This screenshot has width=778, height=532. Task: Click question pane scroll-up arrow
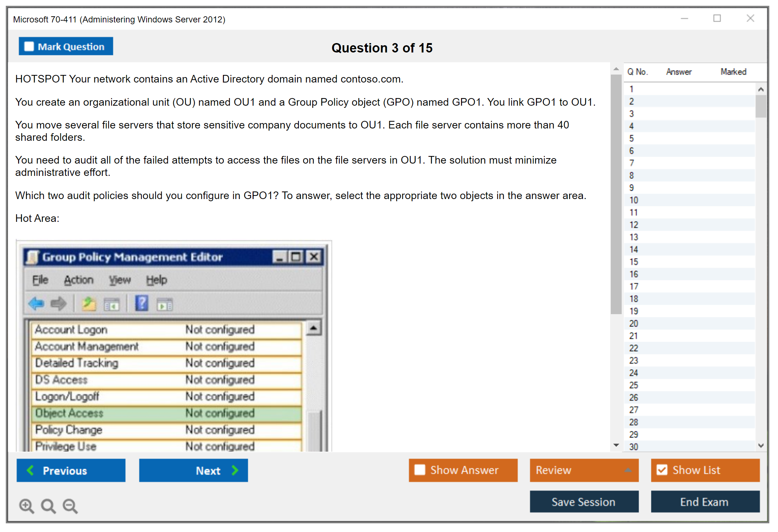tap(616, 69)
